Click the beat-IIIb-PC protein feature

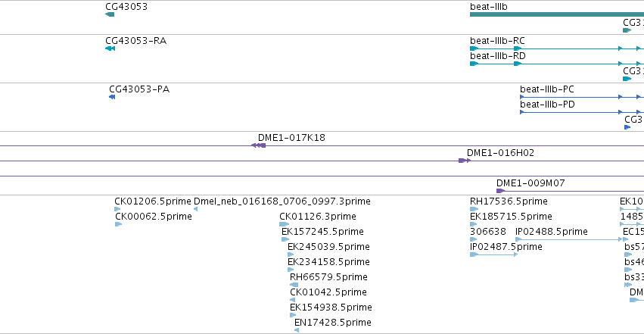tap(582, 97)
